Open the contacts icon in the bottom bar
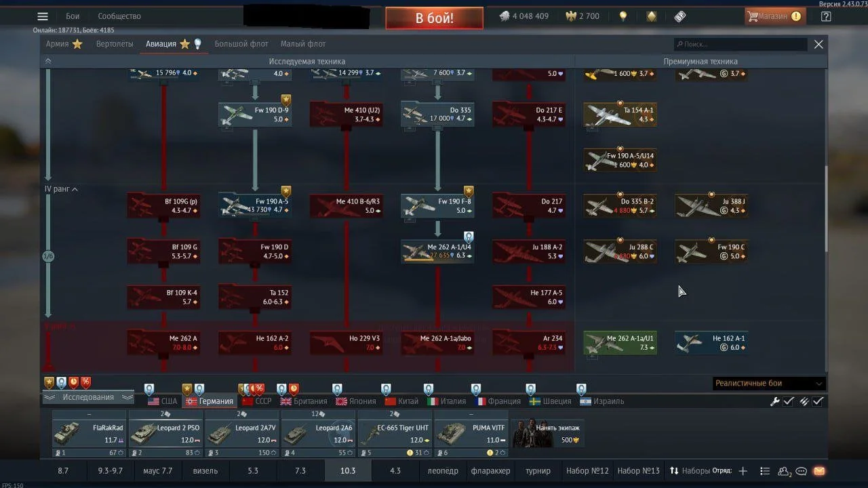 (785, 471)
